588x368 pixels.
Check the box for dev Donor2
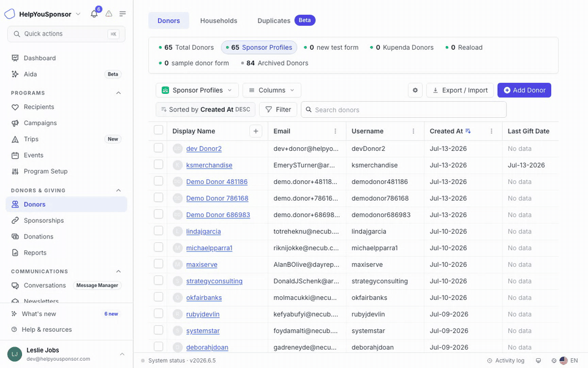(x=158, y=148)
